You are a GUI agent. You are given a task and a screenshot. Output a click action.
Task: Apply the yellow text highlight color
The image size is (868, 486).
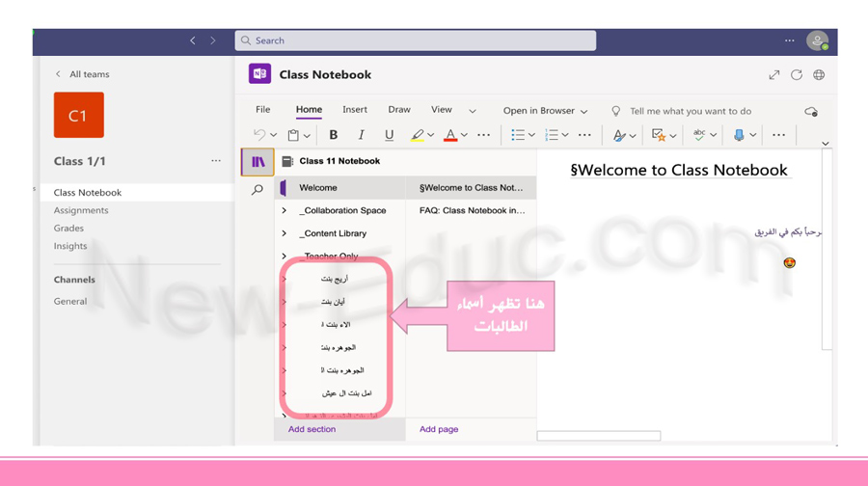pyautogui.click(x=418, y=135)
